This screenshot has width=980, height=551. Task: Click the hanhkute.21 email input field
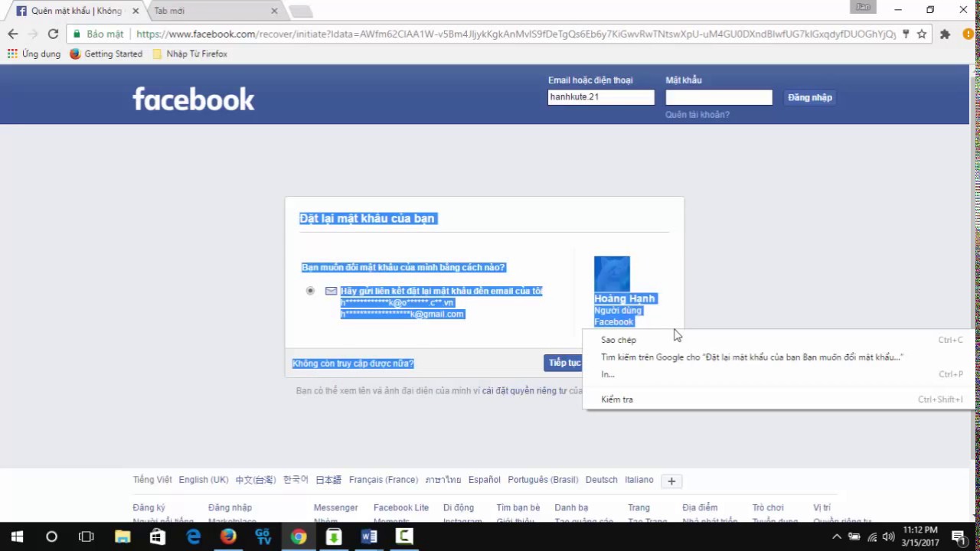coord(600,96)
